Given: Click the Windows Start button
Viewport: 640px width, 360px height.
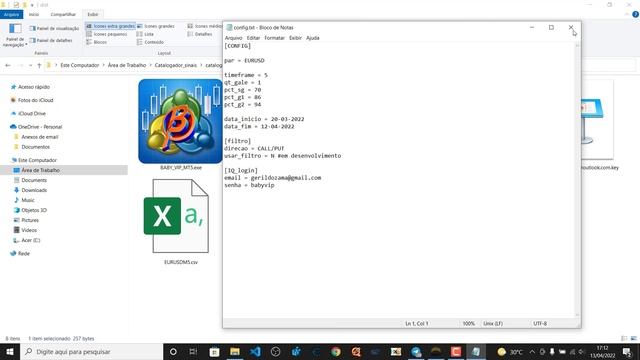Looking at the screenshot, I should coord(10,351).
